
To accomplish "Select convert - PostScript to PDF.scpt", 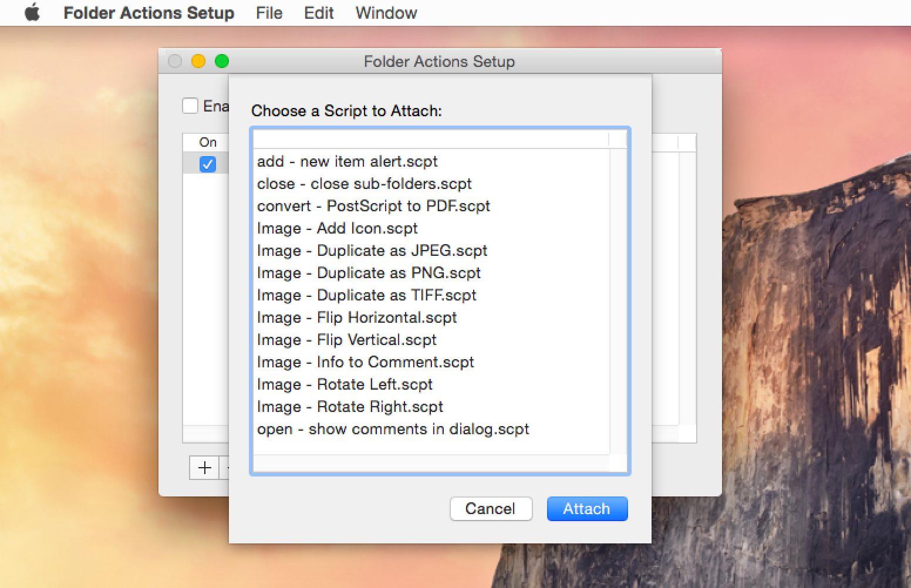I will [x=431, y=206].
